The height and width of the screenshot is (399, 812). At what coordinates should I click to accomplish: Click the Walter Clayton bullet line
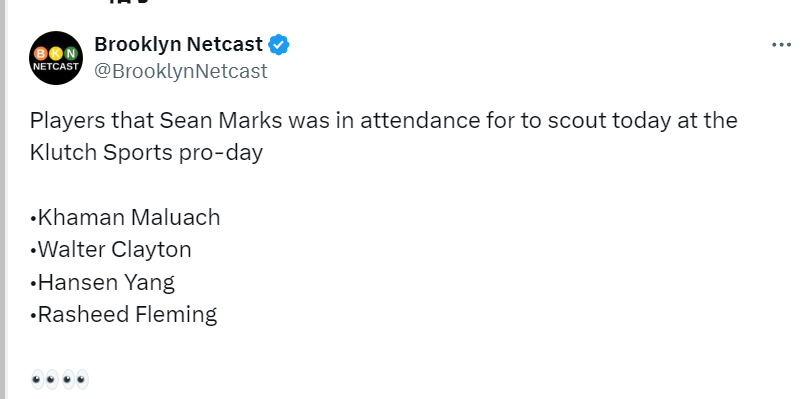(111, 249)
